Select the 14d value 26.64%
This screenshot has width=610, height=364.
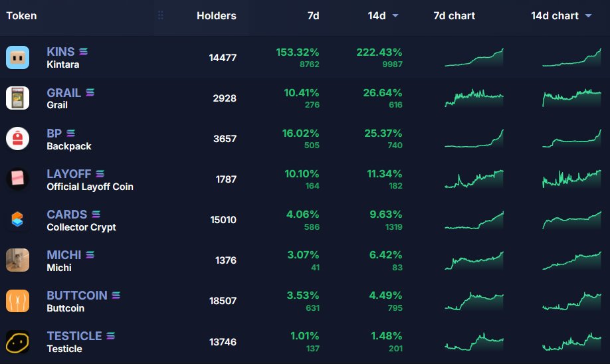[383, 92]
